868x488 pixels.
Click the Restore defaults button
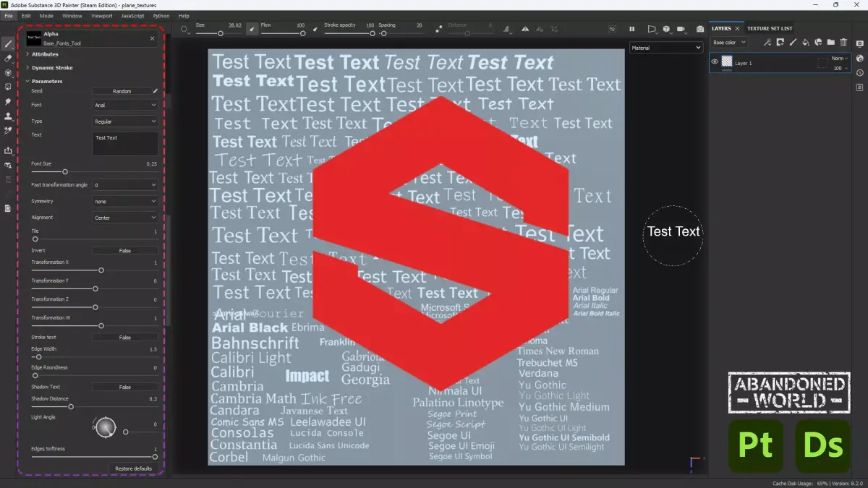click(x=134, y=468)
